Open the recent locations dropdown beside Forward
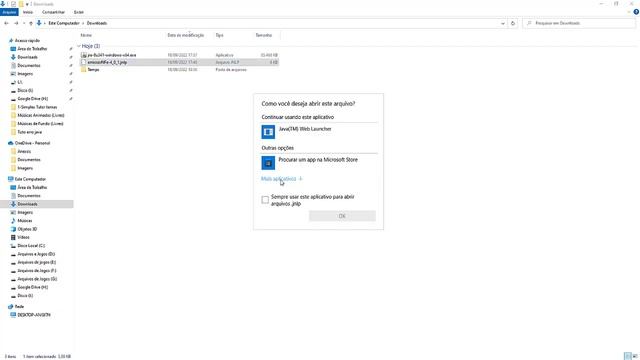The image size is (640, 360). (24, 23)
